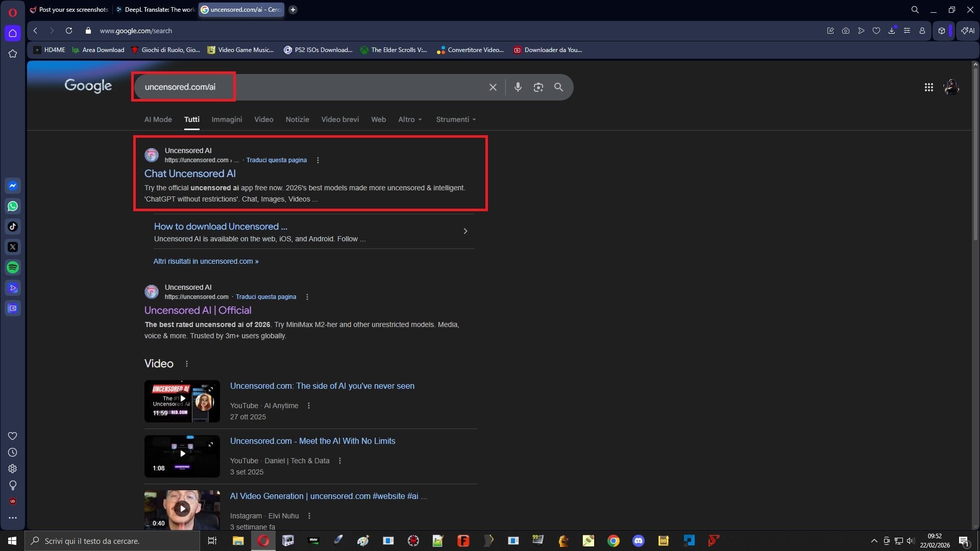Open options for the Chat Uncensored AI result
The height and width of the screenshot is (551, 980).
(318, 160)
